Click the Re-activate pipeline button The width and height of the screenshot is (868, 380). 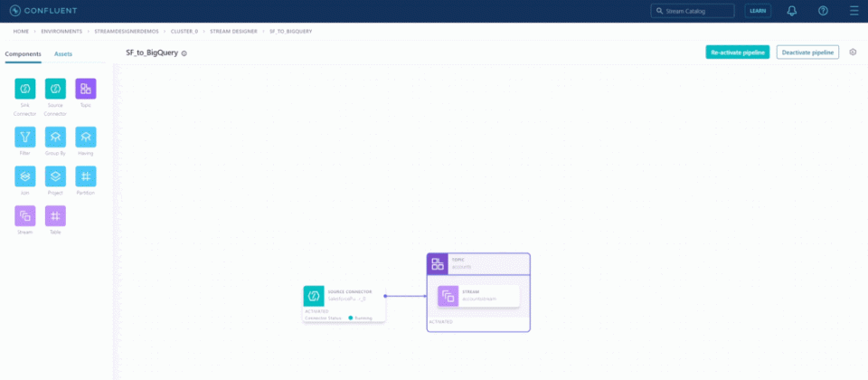738,52
